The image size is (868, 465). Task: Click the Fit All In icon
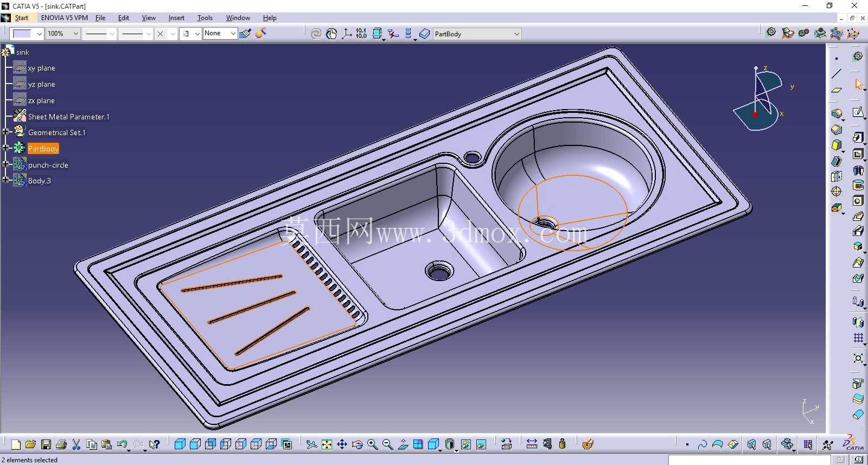click(x=327, y=445)
